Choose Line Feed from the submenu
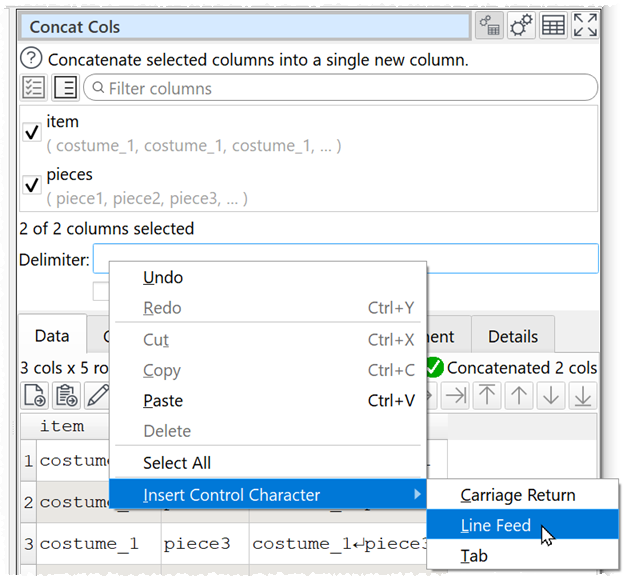Viewport: 631px width, 580px height. (496, 525)
